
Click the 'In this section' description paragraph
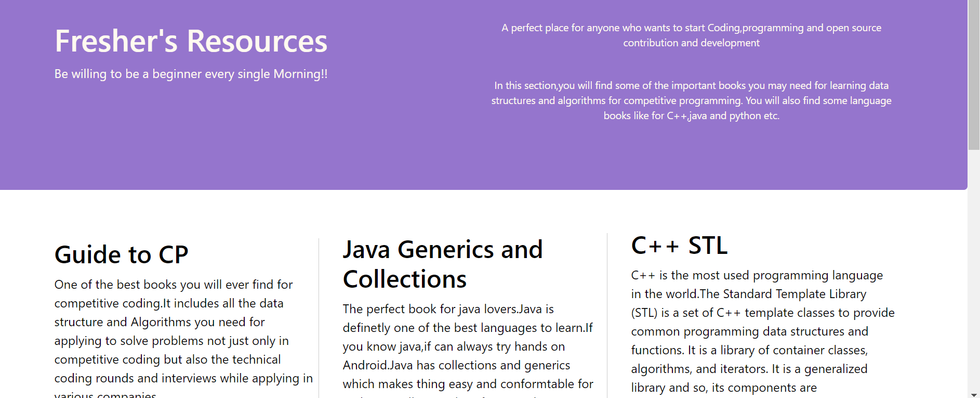(x=691, y=100)
